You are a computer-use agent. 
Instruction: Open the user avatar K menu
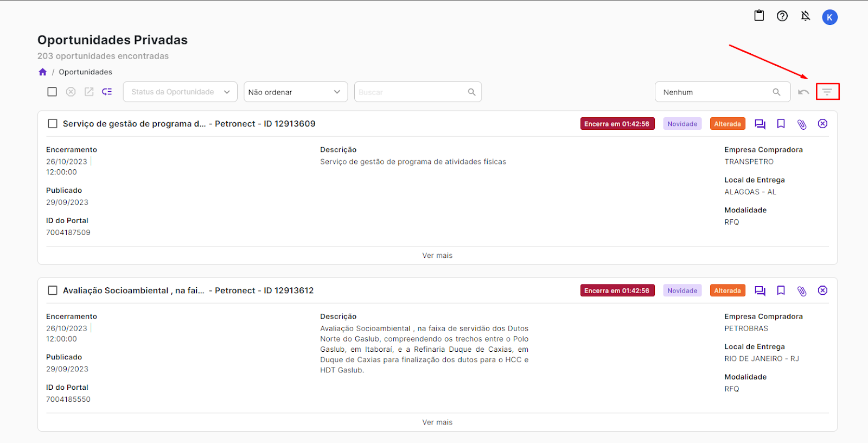click(829, 17)
